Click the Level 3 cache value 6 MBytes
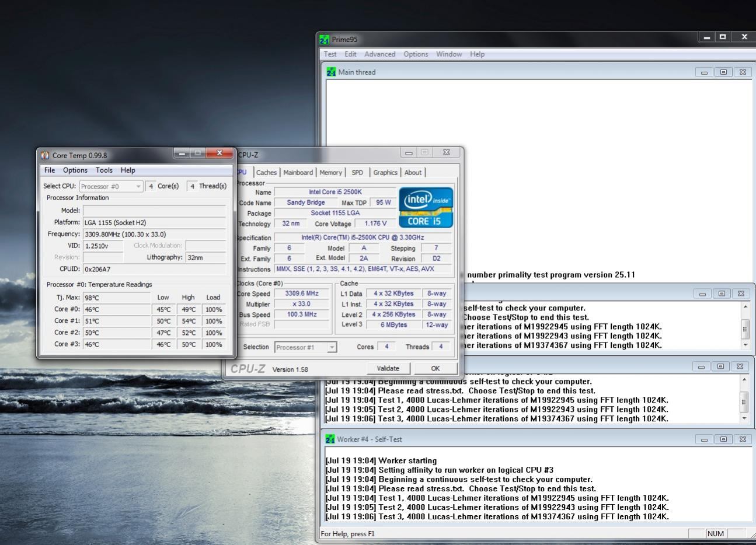Screen dimensions: 756x545 393,325
